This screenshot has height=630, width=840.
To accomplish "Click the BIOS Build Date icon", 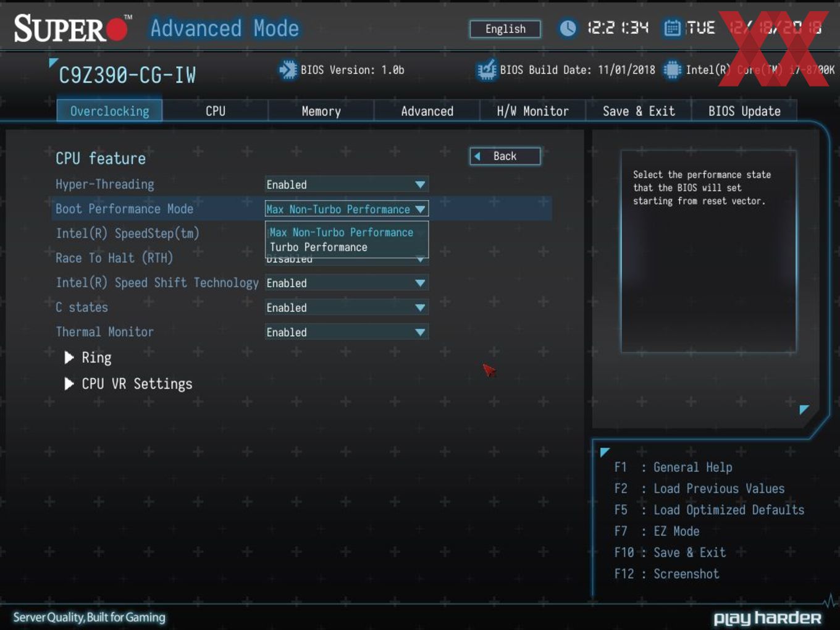I will tap(487, 70).
